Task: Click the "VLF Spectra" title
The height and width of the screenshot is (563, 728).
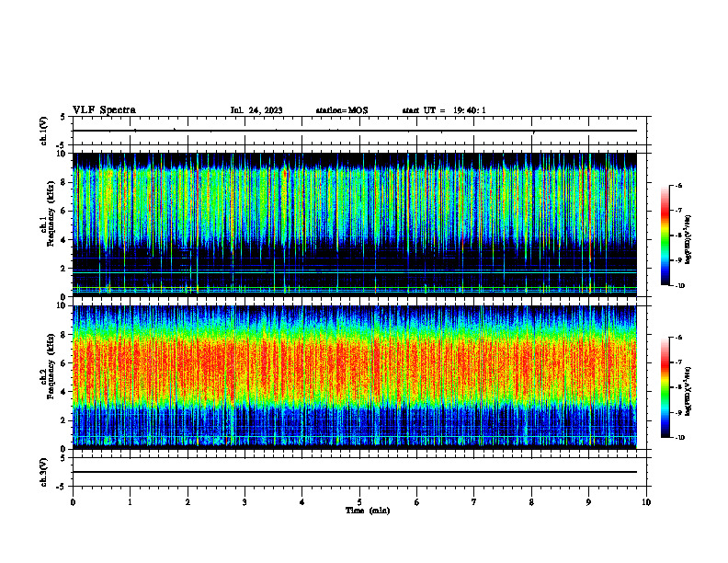Action: click(104, 110)
